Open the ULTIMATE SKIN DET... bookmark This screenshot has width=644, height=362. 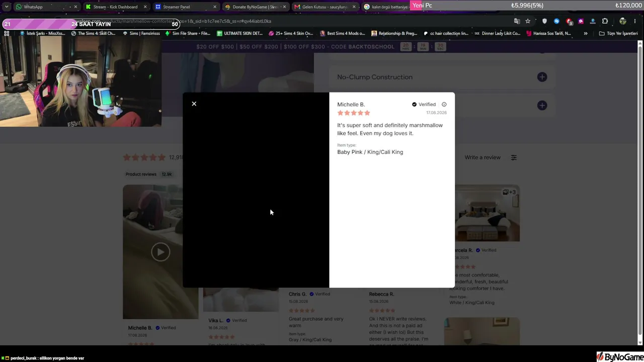pyautogui.click(x=239, y=33)
